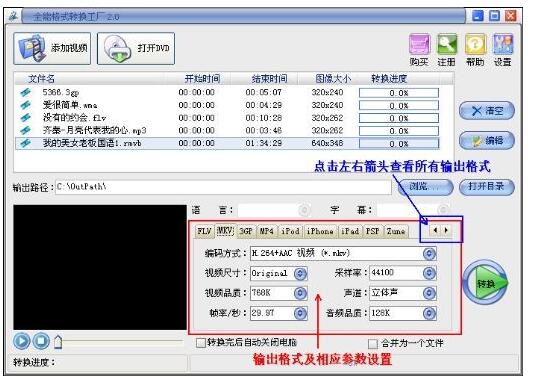Select file row 齐秦-月亮代表我的心.mp3
The image size is (554, 380).
227,131
